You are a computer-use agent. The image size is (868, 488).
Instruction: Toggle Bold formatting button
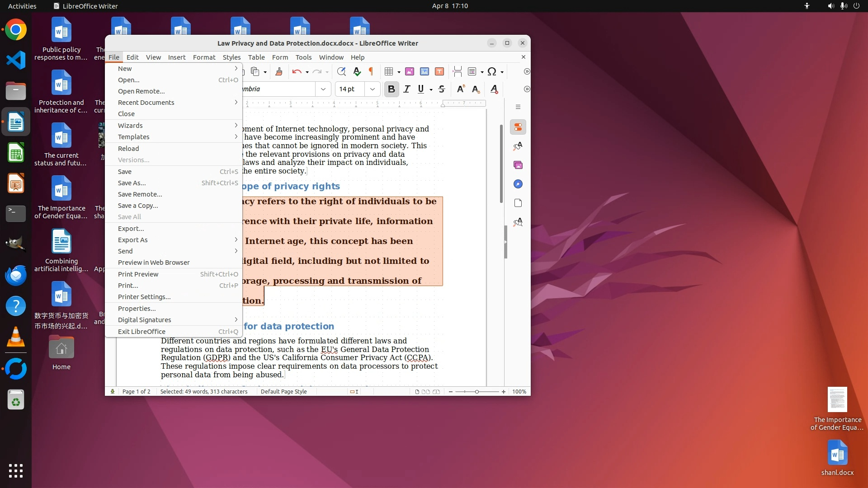392,89
